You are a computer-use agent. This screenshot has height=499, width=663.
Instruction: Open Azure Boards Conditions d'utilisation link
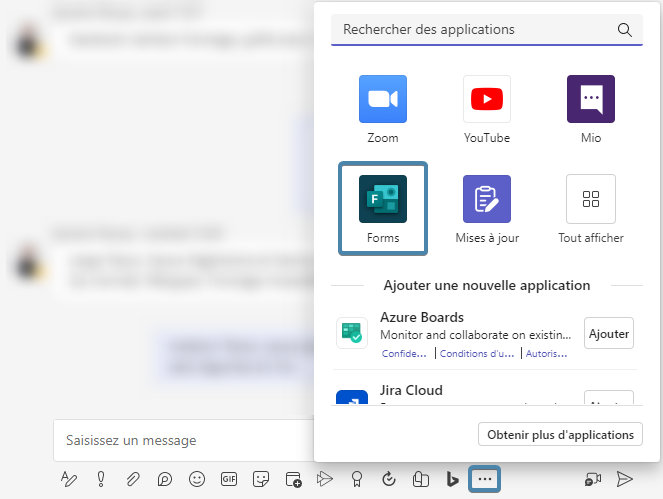click(x=478, y=353)
